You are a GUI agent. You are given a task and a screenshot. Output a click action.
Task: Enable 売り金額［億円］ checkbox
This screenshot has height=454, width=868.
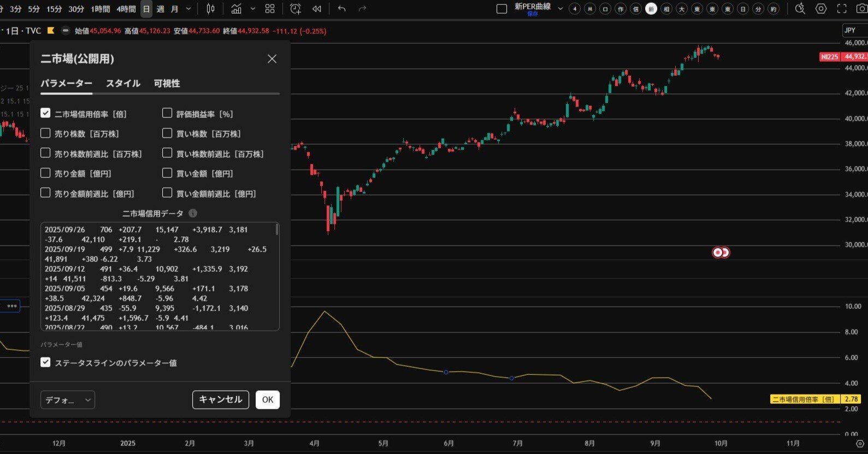click(45, 172)
